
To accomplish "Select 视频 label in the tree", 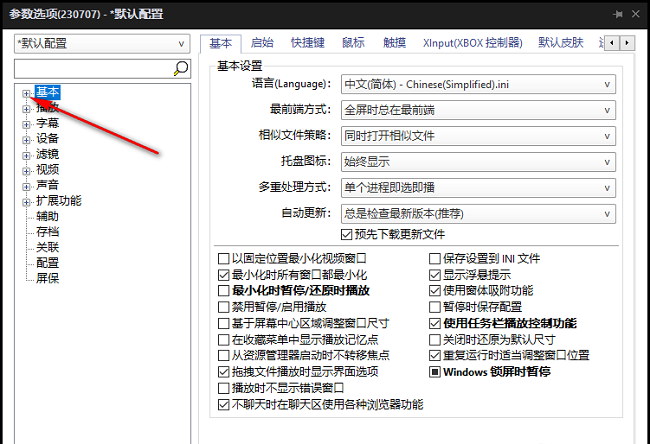I will coord(47,170).
